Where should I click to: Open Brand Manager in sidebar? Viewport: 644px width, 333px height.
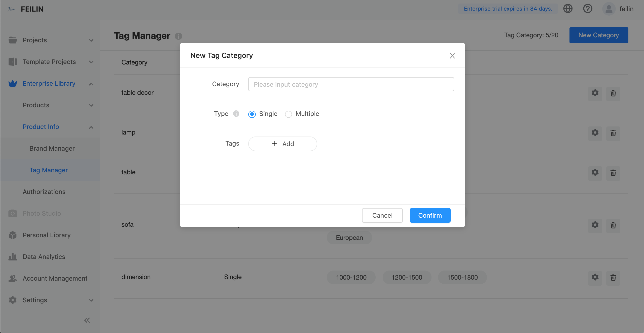point(52,148)
